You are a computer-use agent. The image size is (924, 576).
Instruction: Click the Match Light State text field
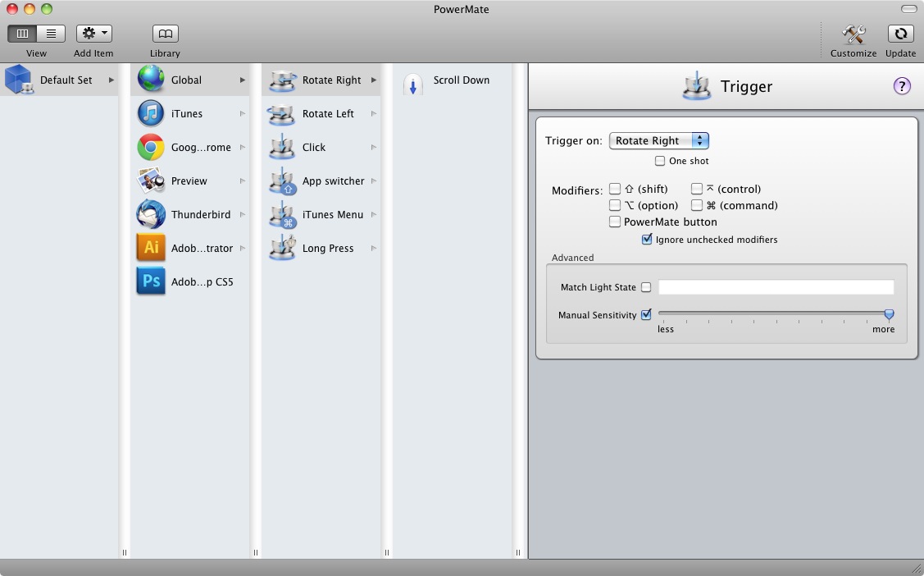pos(776,287)
